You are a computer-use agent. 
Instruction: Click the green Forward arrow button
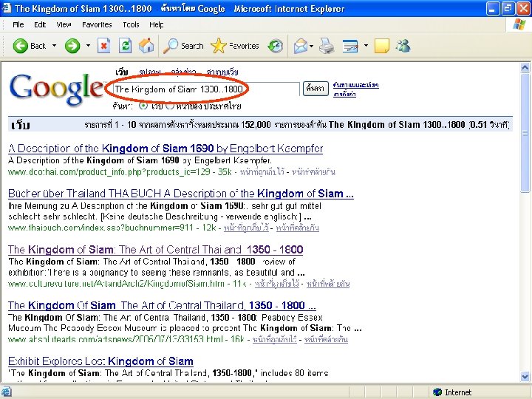click(72, 46)
